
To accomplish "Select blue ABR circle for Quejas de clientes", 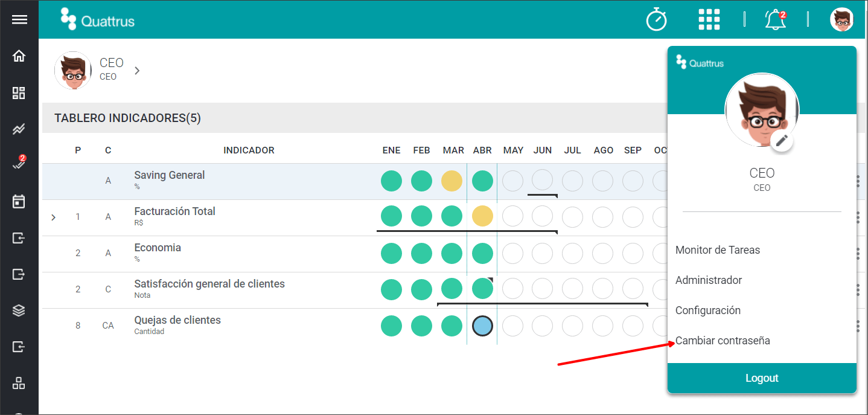I will pyautogui.click(x=482, y=326).
